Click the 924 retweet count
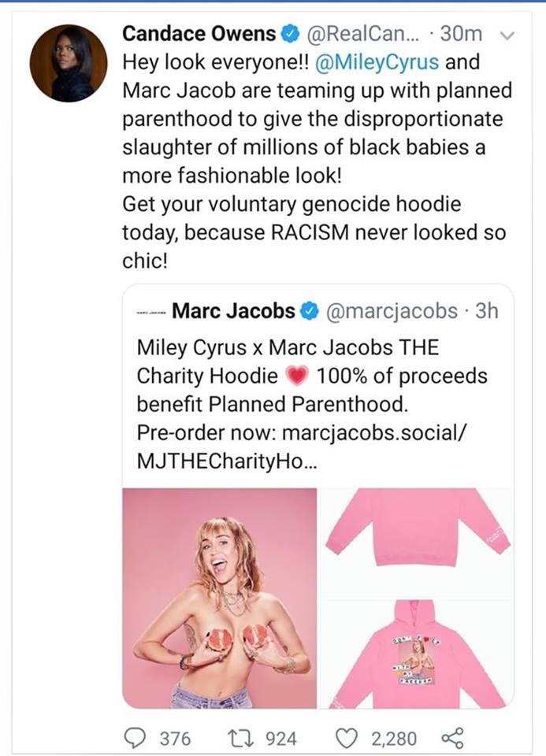Screen dimensions: 546x756 pyautogui.click(x=281, y=738)
